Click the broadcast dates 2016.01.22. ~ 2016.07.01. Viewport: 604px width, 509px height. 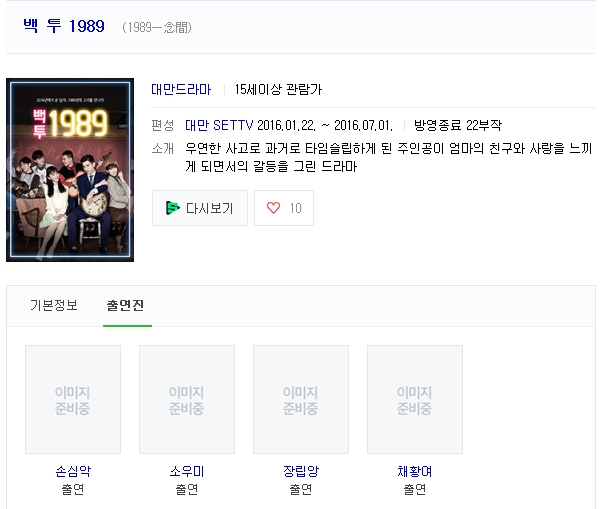click(x=325, y=125)
